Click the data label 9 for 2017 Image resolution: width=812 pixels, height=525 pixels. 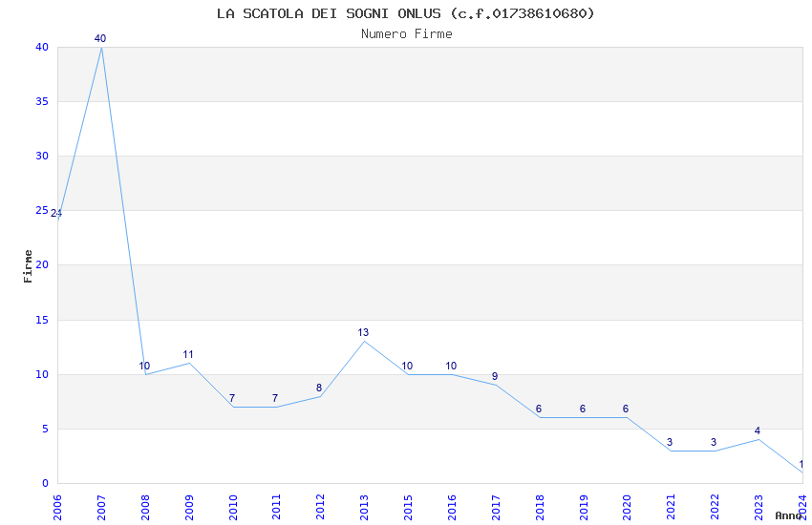(x=495, y=376)
